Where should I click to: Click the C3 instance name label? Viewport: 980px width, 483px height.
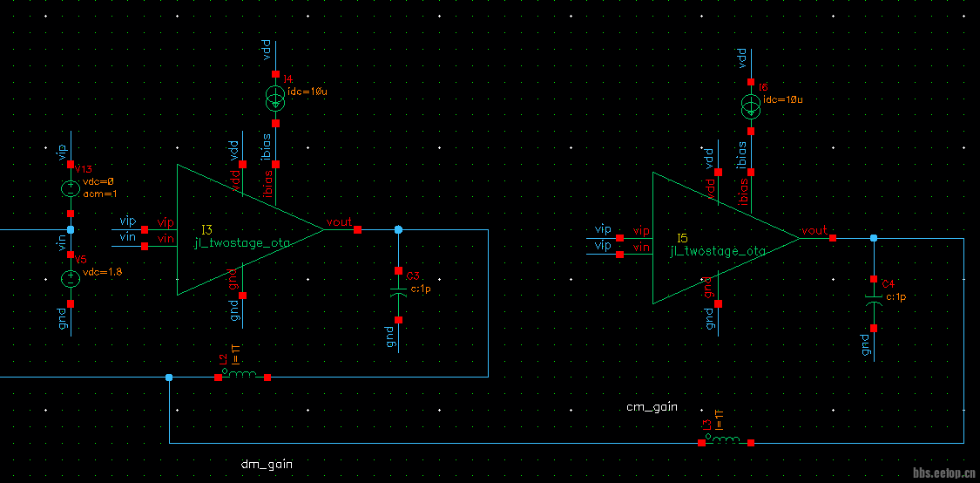tap(413, 276)
